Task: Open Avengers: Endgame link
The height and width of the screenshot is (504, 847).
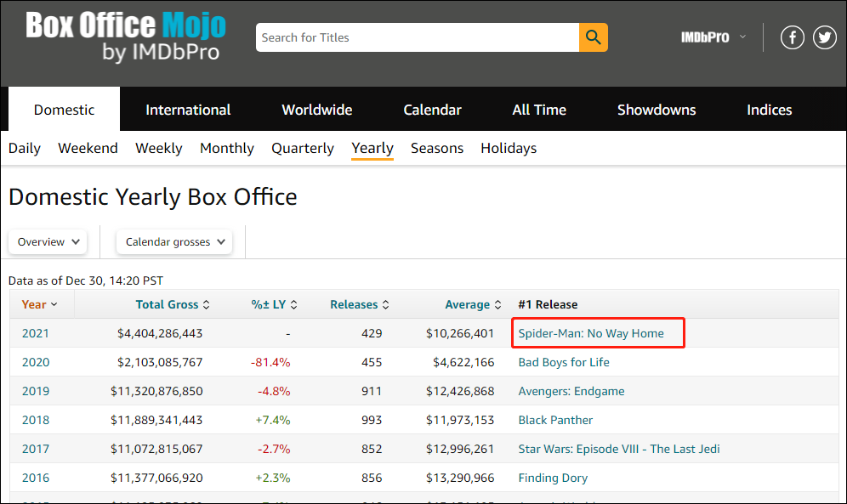Action: click(571, 391)
